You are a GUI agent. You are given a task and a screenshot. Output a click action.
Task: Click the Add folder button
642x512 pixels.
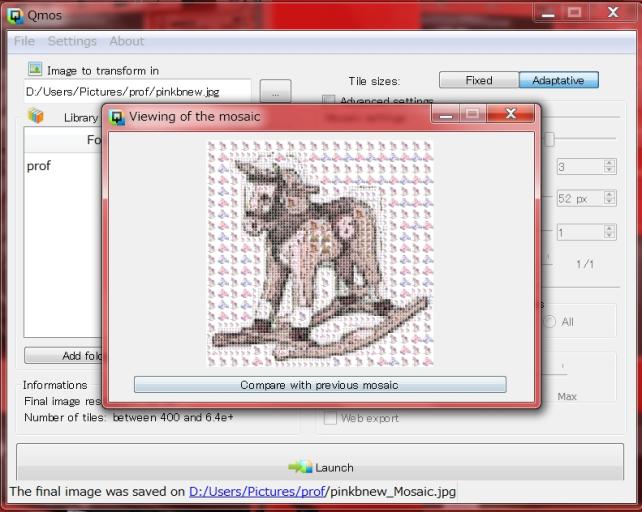pos(63,356)
